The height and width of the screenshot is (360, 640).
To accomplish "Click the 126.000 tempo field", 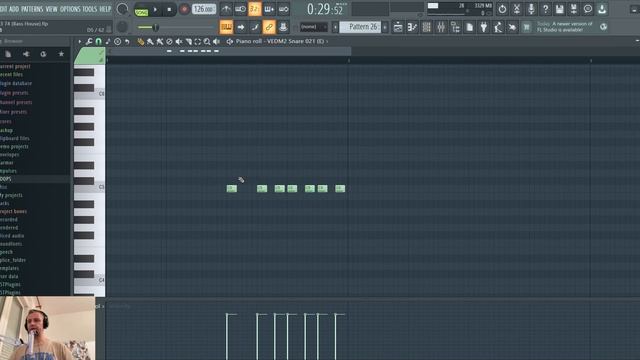I will tap(204, 9).
